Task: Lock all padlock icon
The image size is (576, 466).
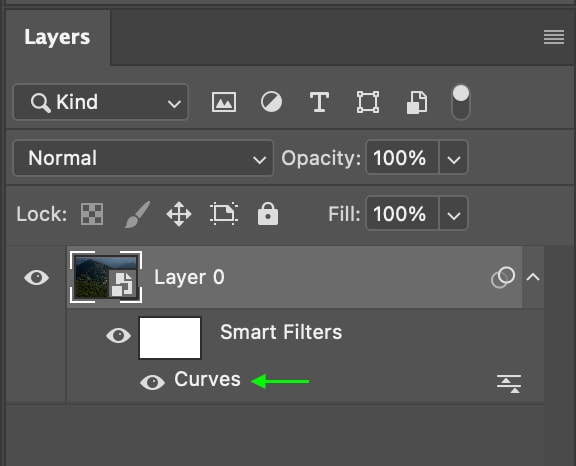Action: (x=268, y=213)
